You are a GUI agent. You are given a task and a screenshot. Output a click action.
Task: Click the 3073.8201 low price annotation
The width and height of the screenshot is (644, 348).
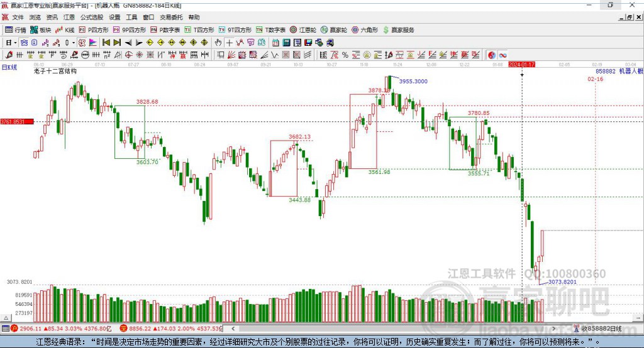562,282
